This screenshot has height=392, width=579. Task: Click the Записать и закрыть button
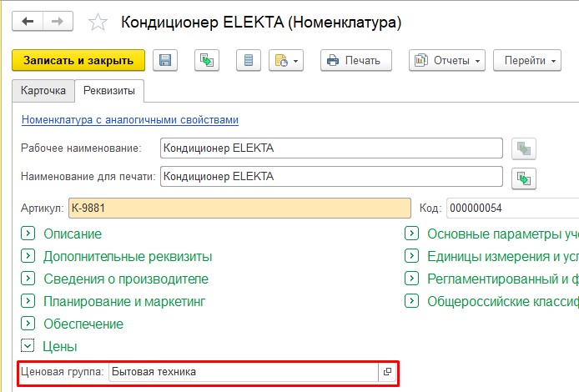coord(78,60)
